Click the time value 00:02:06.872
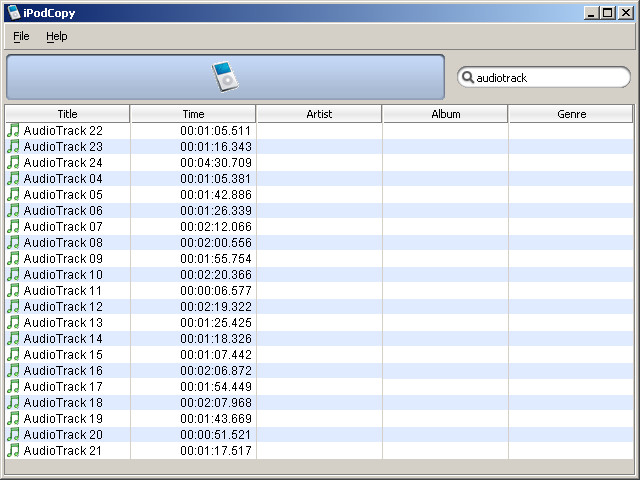The image size is (640, 480). [216, 371]
